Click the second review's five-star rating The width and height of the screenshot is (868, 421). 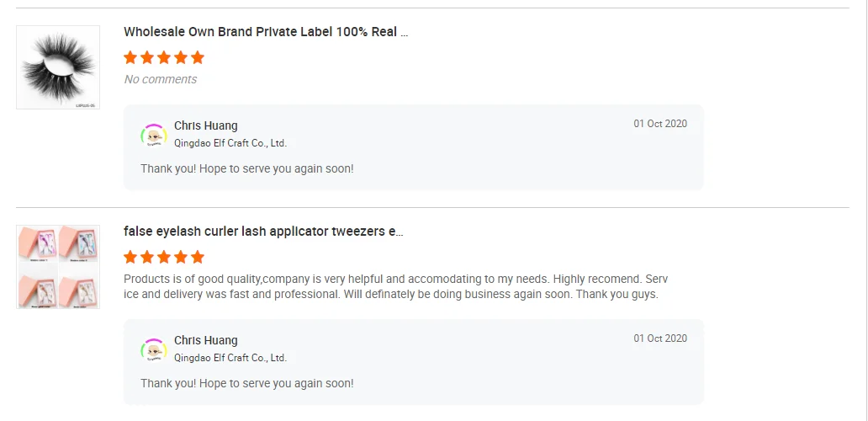(x=164, y=257)
